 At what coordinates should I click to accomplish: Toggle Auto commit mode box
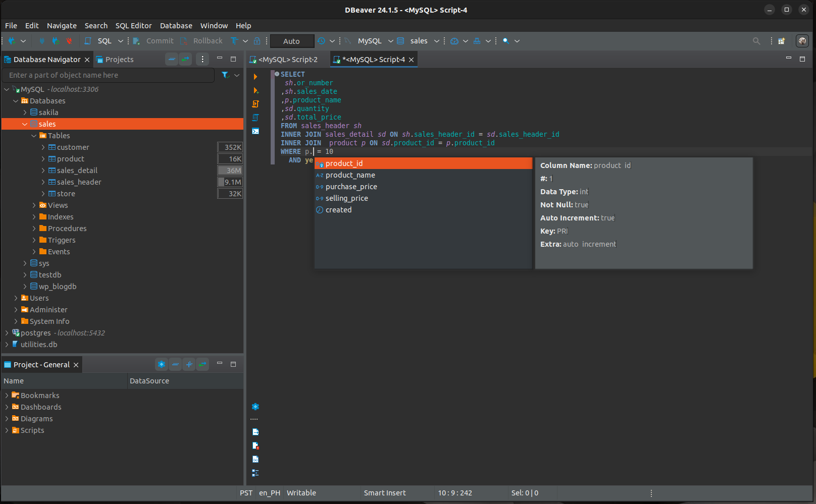pyautogui.click(x=292, y=41)
